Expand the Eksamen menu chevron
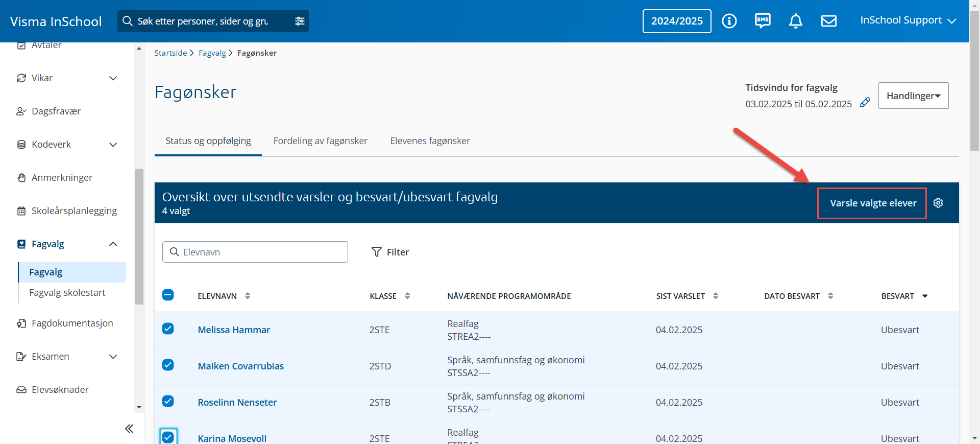The image size is (980, 444). tap(113, 357)
